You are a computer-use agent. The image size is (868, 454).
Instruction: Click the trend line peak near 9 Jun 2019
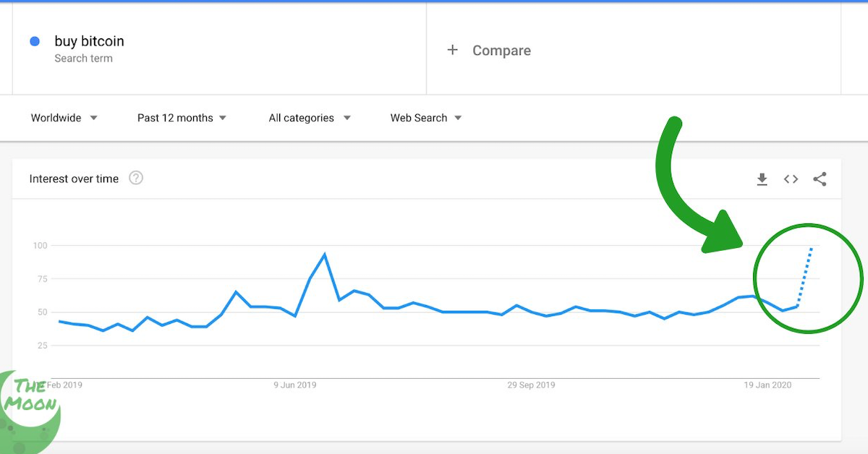[325, 254]
